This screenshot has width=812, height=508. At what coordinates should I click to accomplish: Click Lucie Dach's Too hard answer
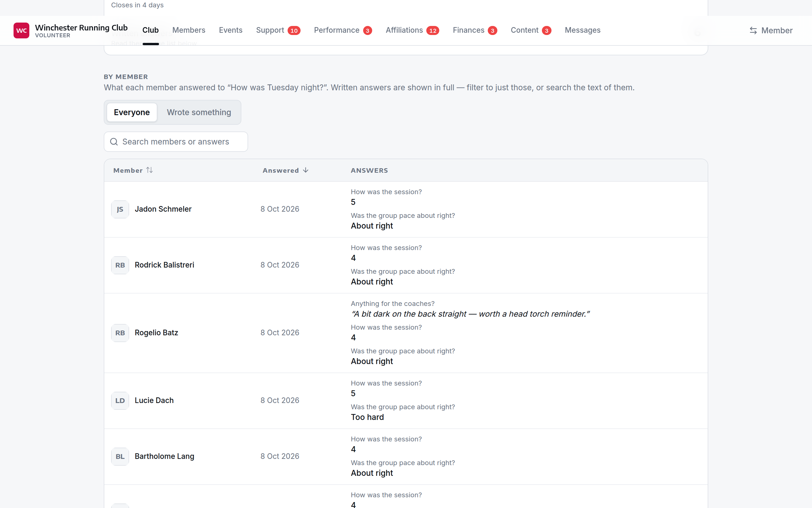point(367,417)
